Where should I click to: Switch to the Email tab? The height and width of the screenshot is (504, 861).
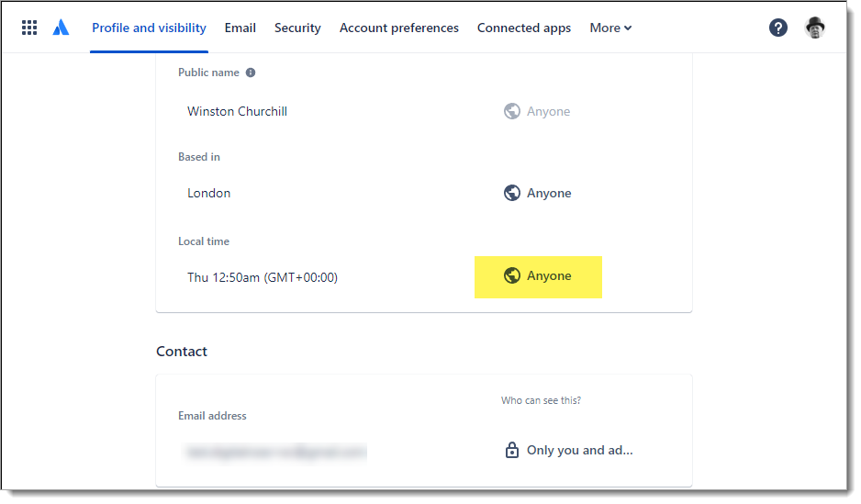pyautogui.click(x=240, y=28)
